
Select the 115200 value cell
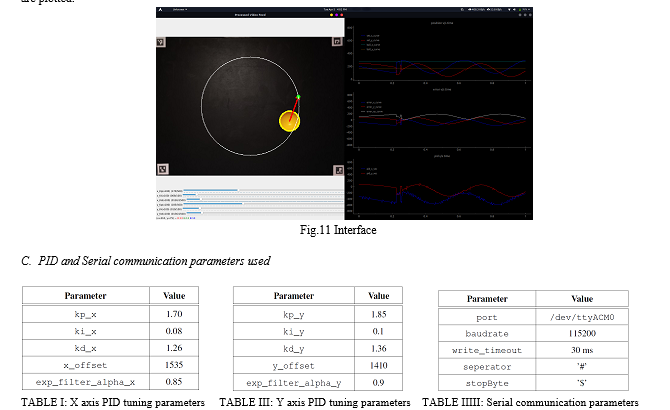582,334
